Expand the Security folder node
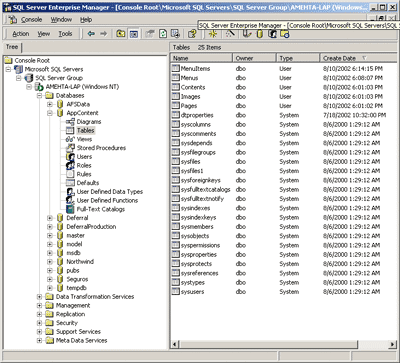The width and height of the screenshot is (400, 363). click(40, 323)
